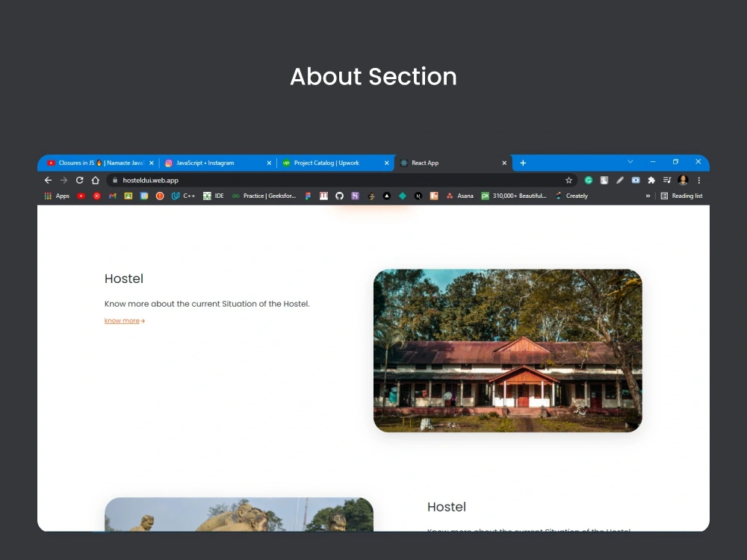Click the second Hostel heading
747x560 pixels.
point(447,507)
